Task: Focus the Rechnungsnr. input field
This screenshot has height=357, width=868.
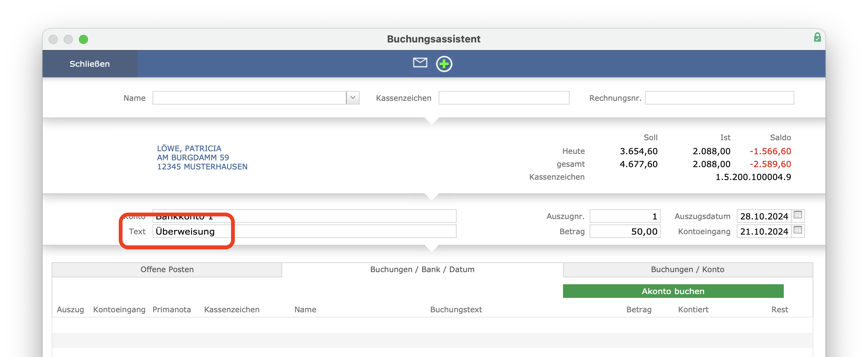Action: [719, 98]
